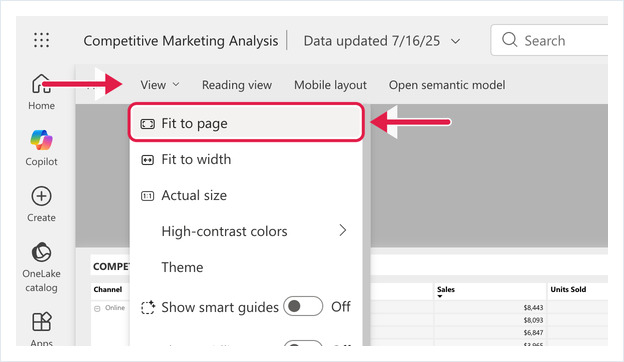The width and height of the screenshot is (624, 362).
Task: Click the Channel column header
Action: 108,289
